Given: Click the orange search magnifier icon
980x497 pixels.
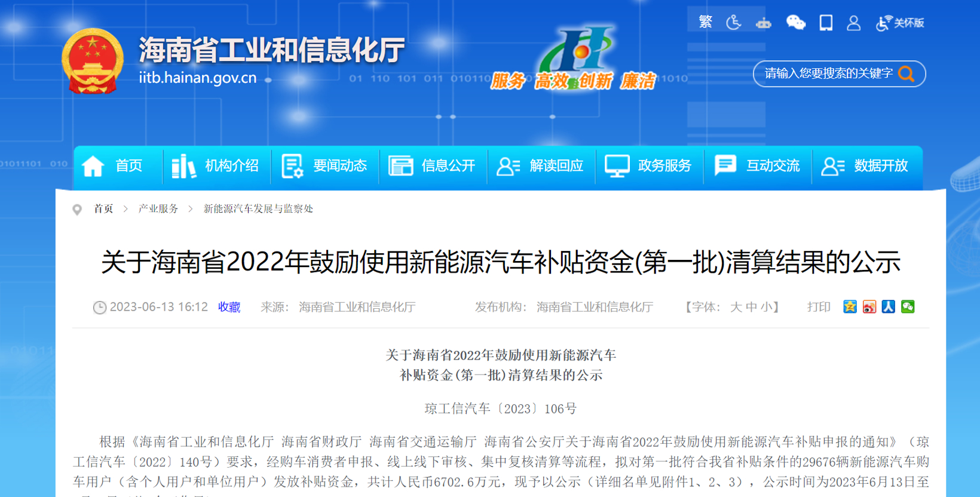Looking at the screenshot, I should click(906, 73).
